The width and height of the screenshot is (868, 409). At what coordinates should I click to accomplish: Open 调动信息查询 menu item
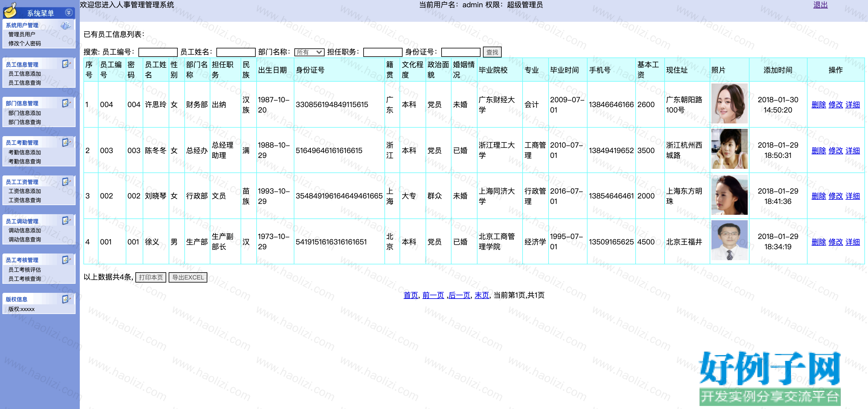(24, 240)
